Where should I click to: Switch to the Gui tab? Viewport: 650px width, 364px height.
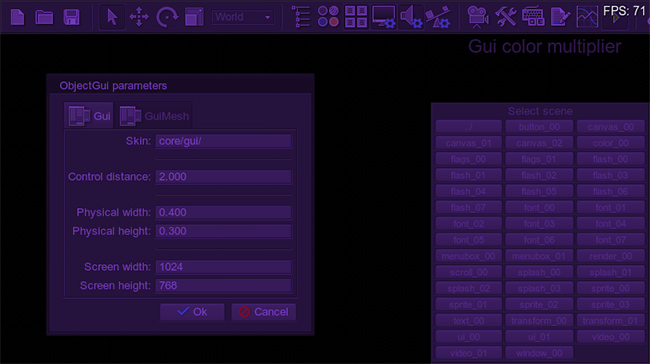[x=89, y=116]
